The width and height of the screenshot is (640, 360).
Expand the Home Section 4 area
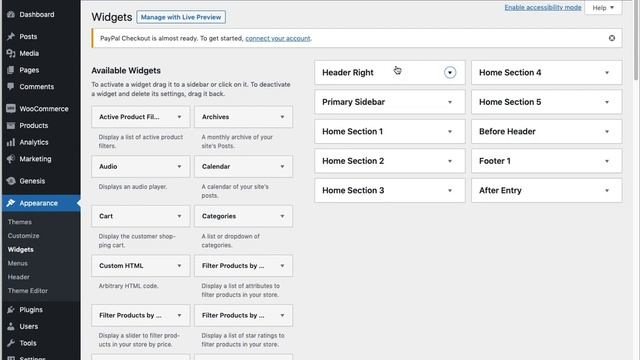[x=607, y=73]
